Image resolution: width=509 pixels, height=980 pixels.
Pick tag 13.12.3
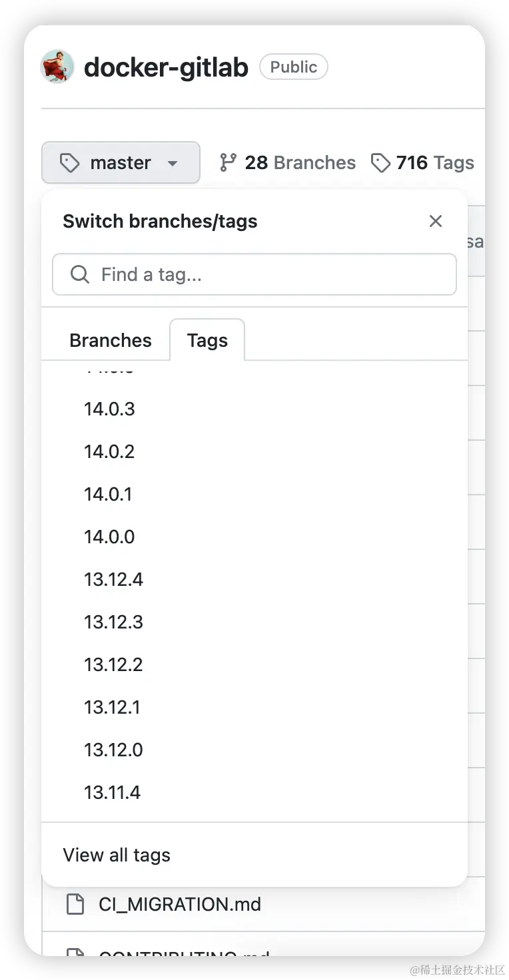tap(113, 622)
